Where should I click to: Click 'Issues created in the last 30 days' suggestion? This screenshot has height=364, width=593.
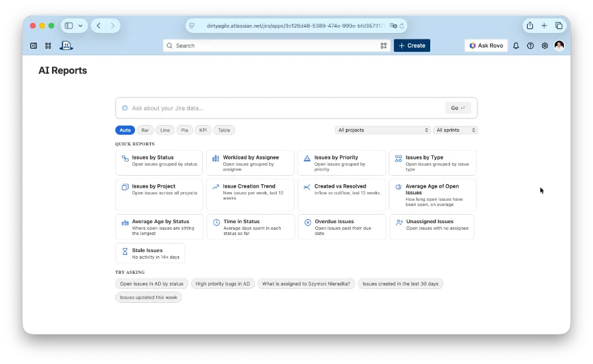pyautogui.click(x=401, y=284)
